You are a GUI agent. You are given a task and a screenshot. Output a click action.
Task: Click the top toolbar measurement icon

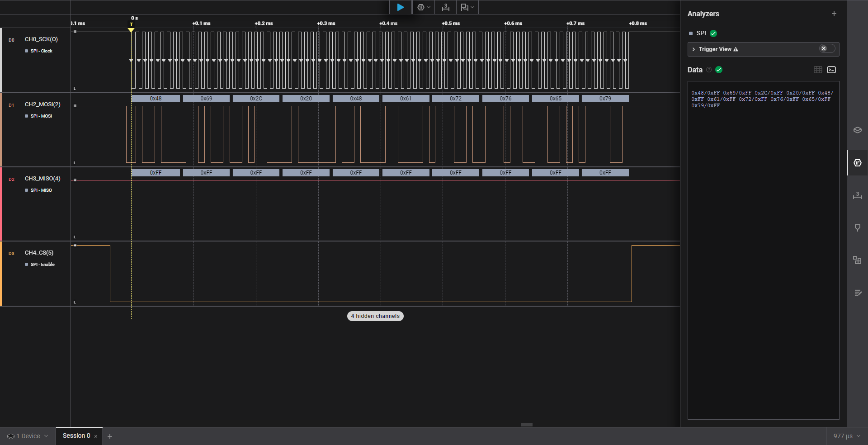446,7
